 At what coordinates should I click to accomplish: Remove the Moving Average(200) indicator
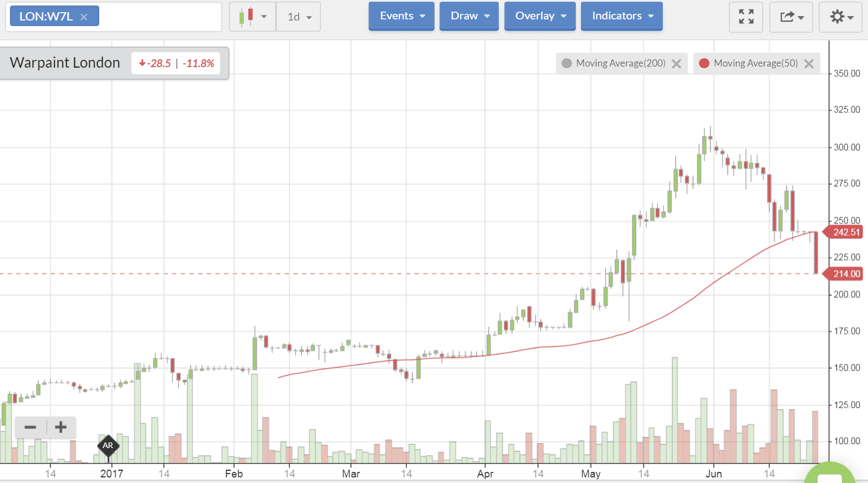pos(676,64)
